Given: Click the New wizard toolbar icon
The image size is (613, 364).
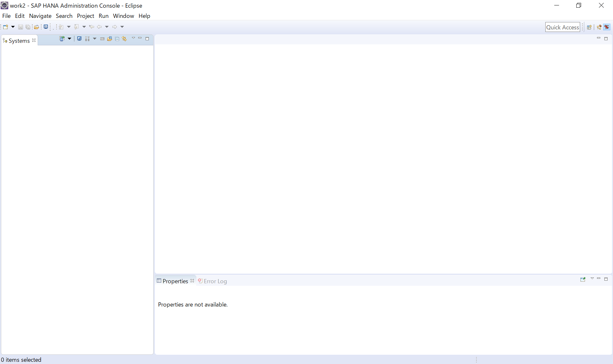Looking at the screenshot, I should (x=5, y=27).
